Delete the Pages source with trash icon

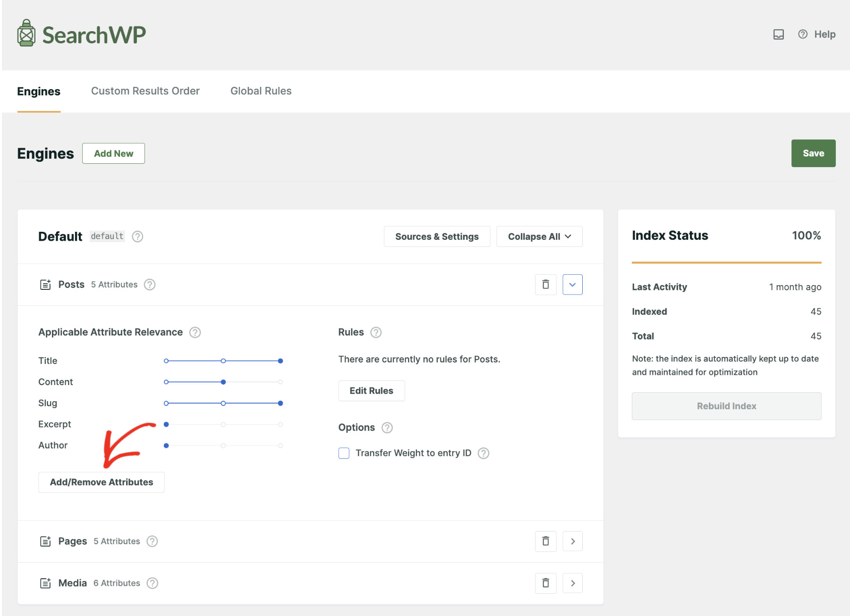pyautogui.click(x=545, y=541)
